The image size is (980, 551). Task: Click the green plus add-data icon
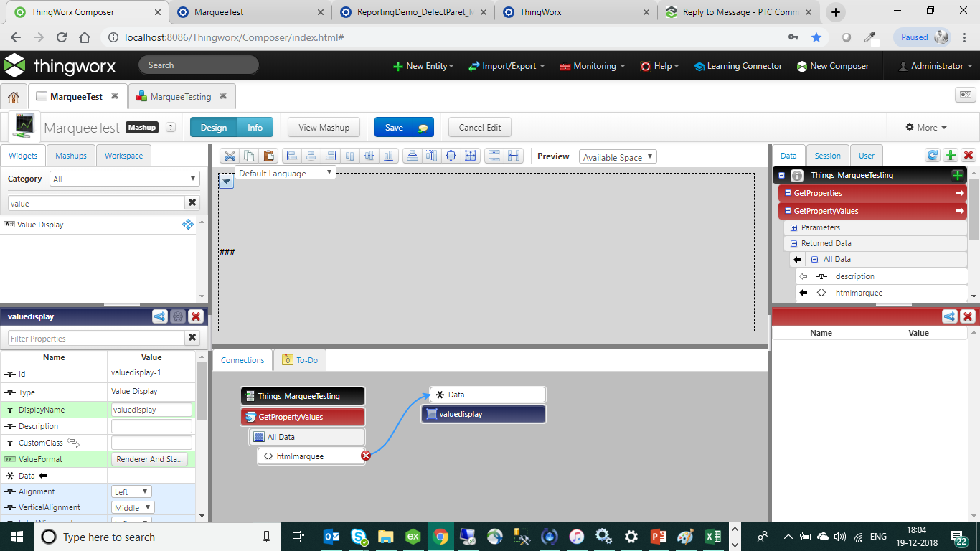[950, 155]
